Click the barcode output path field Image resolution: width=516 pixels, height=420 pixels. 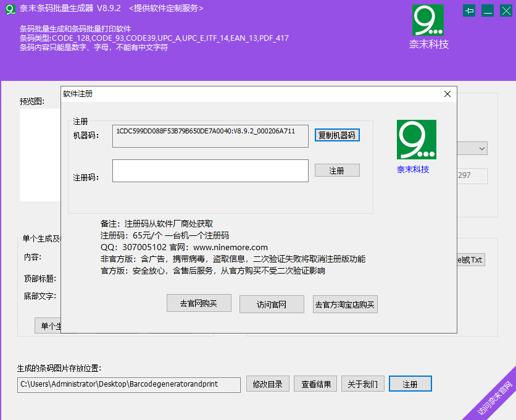pos(128,385)
